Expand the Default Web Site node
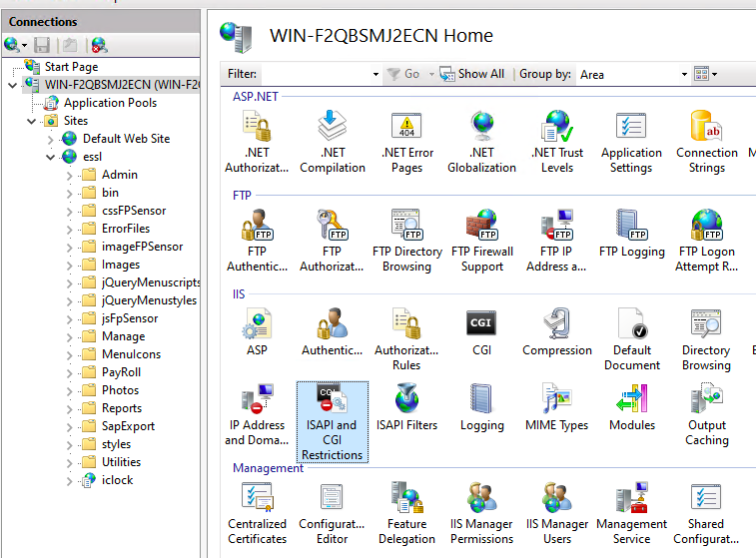The image size is (756, 558). click(x=51, y=140)
